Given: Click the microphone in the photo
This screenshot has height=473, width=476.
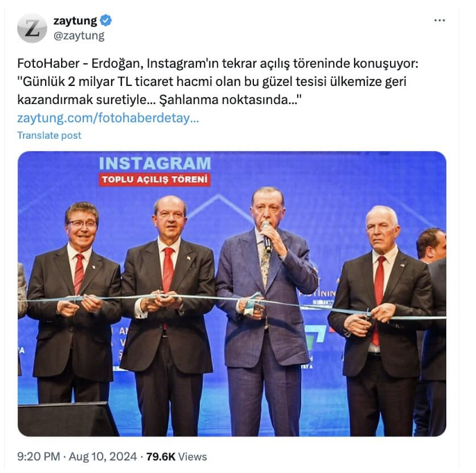Looking at the screenshot, I should [266, 237].
